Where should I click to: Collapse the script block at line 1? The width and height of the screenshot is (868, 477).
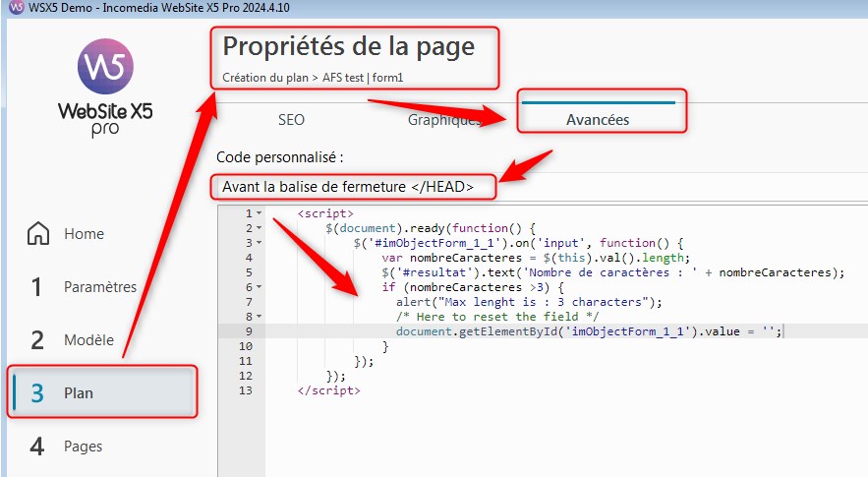[259, 213]
